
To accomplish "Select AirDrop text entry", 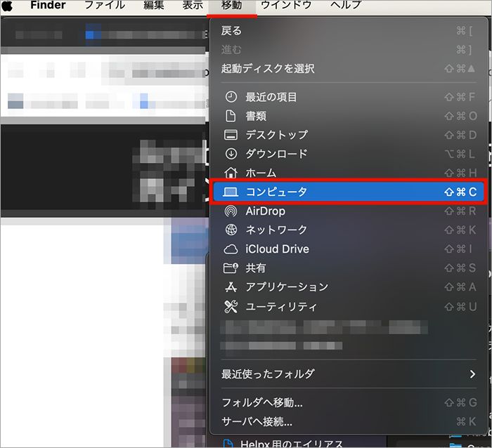I will [266, 211].
